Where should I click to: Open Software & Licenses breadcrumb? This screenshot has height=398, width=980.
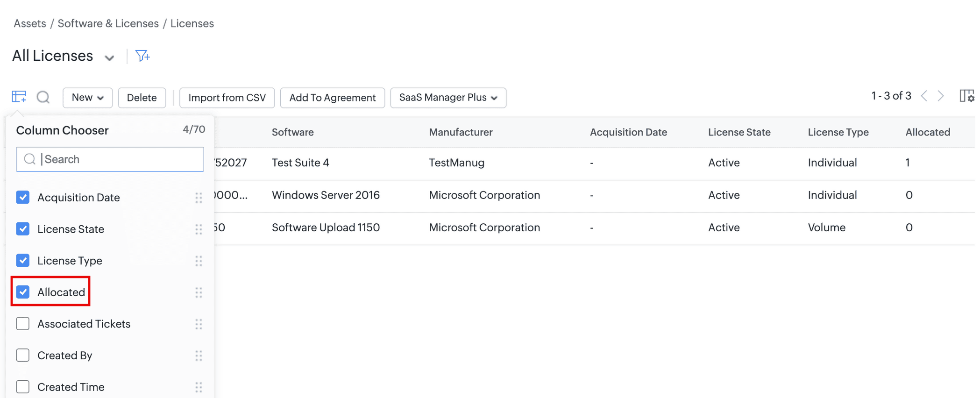108,23
